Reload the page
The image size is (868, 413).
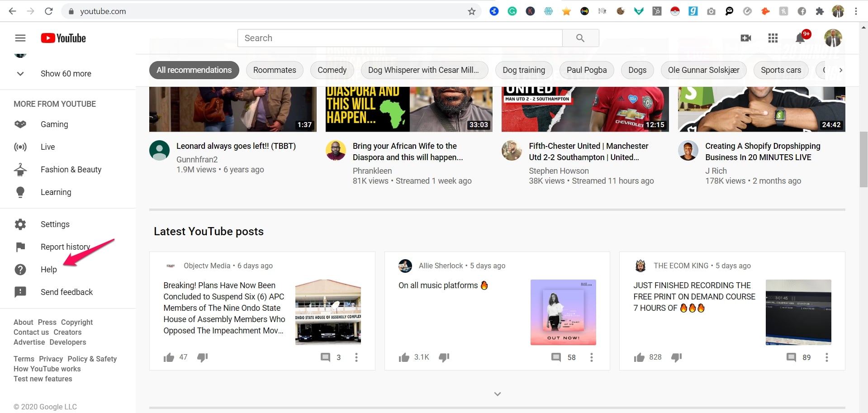pos(49,11)
